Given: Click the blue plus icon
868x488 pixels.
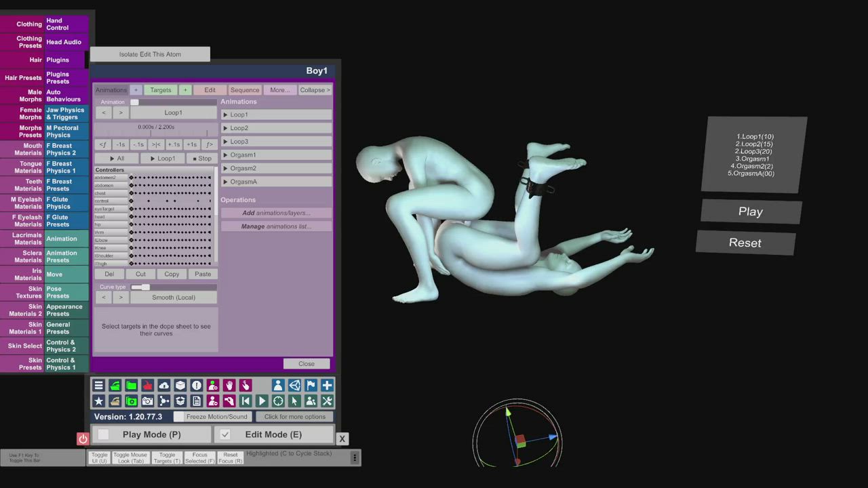Looking at the screenshot, I should point(327,385).
